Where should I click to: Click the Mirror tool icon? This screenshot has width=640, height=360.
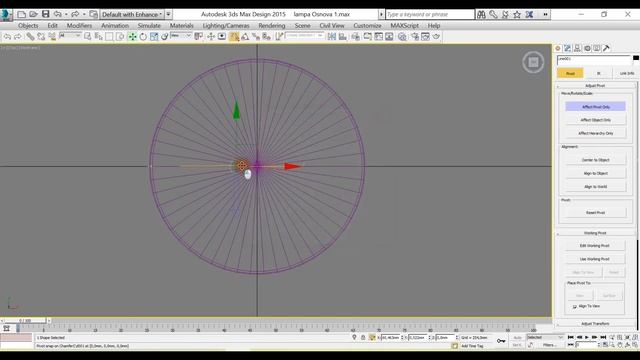pyautogui.click(x=331, y=37)
